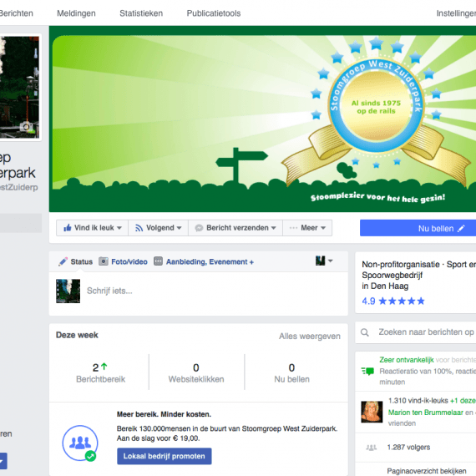Click the 1.287 volgers text
Image resolution: width=476 pixels, height=476 pixels.
[408, 447]
